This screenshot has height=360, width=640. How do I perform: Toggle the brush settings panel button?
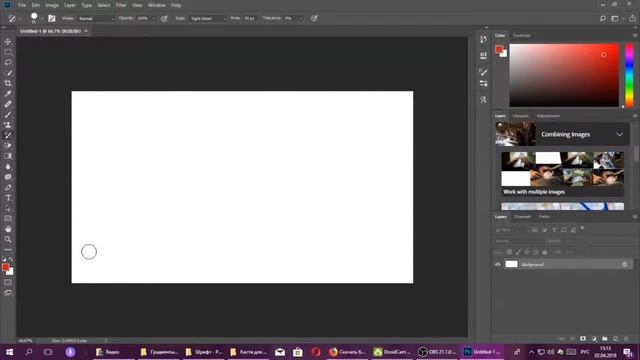[51, 18]
